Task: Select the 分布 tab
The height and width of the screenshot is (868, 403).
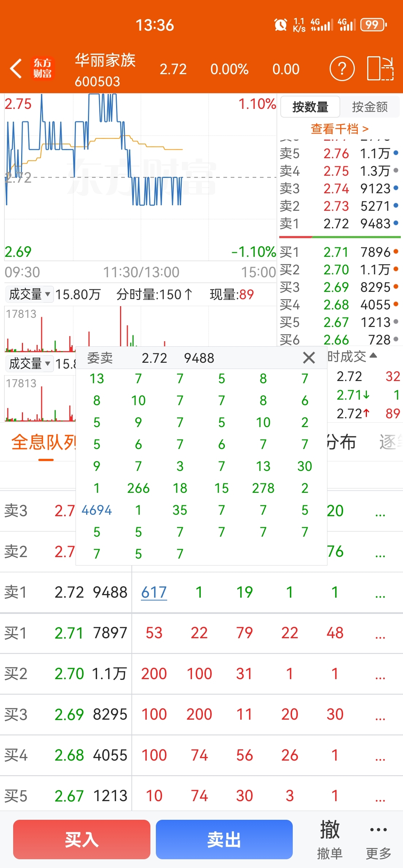Action: tap(341, 442)
